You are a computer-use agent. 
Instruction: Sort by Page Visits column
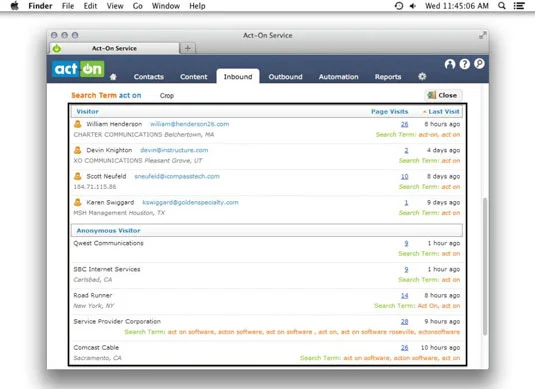pyautogui.click(x=390, y=112)
